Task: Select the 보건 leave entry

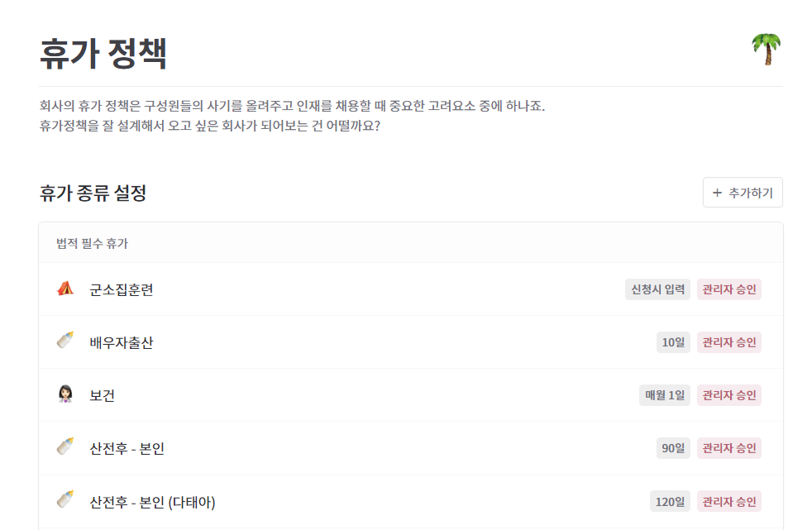Action: coord(411,395)
